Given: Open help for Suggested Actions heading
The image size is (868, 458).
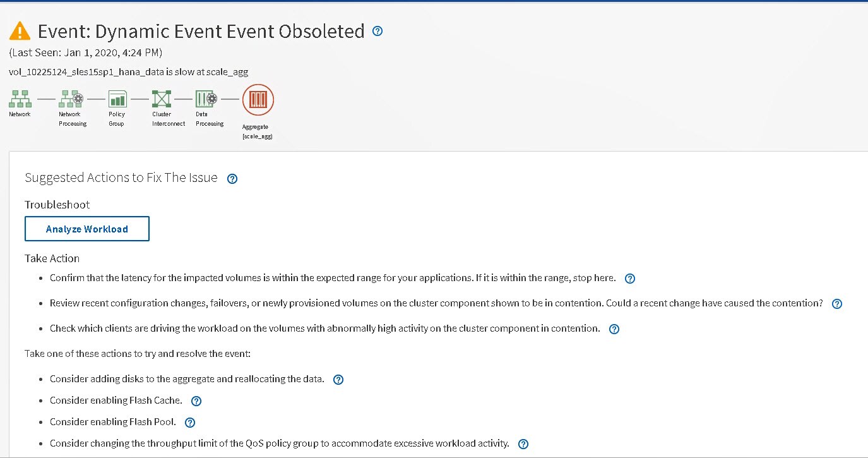Looking at the screenshot, I should tap(232, 179).
